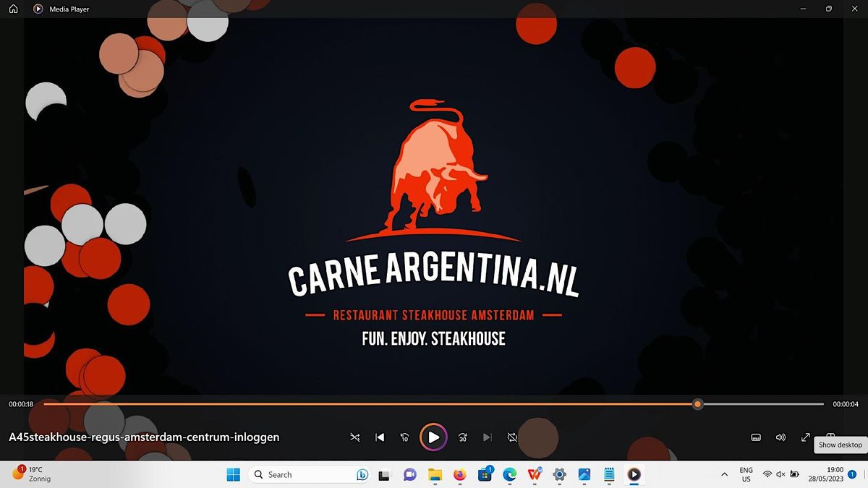Show hidden system tray icons
The image size is (868, 488).
click(724, 474)
